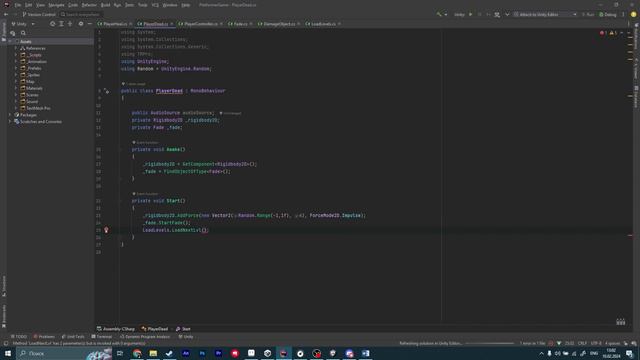Open Google Chrome from the taskbar

point(137,353)
